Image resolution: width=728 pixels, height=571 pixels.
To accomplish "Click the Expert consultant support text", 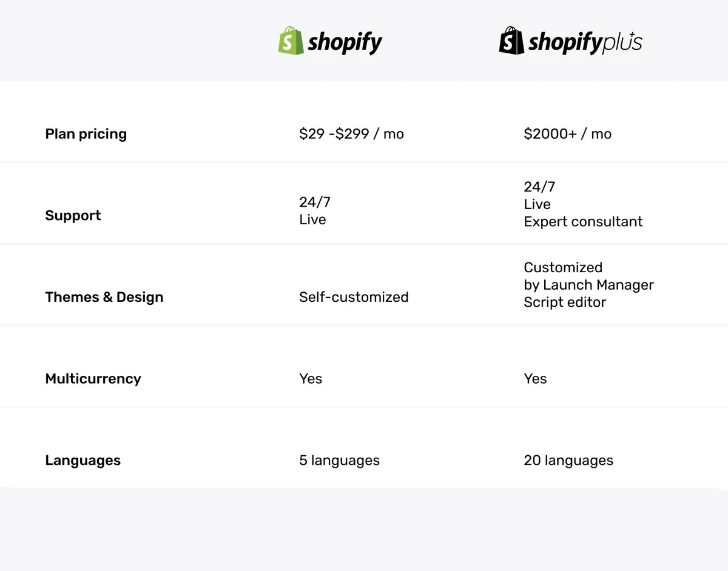I will click(583, 222).
